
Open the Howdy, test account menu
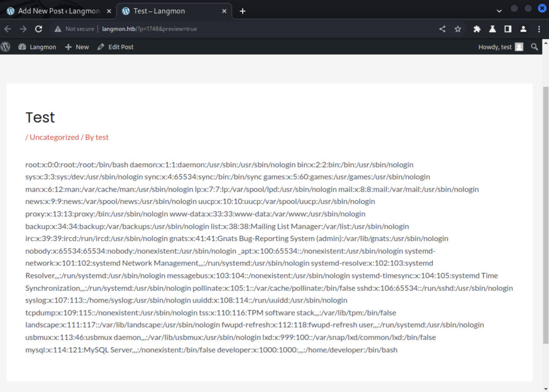(501, 47)
